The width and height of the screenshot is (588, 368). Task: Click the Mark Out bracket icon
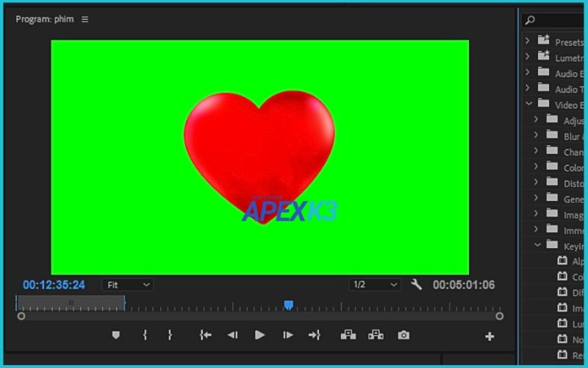[x=170, y=335]
